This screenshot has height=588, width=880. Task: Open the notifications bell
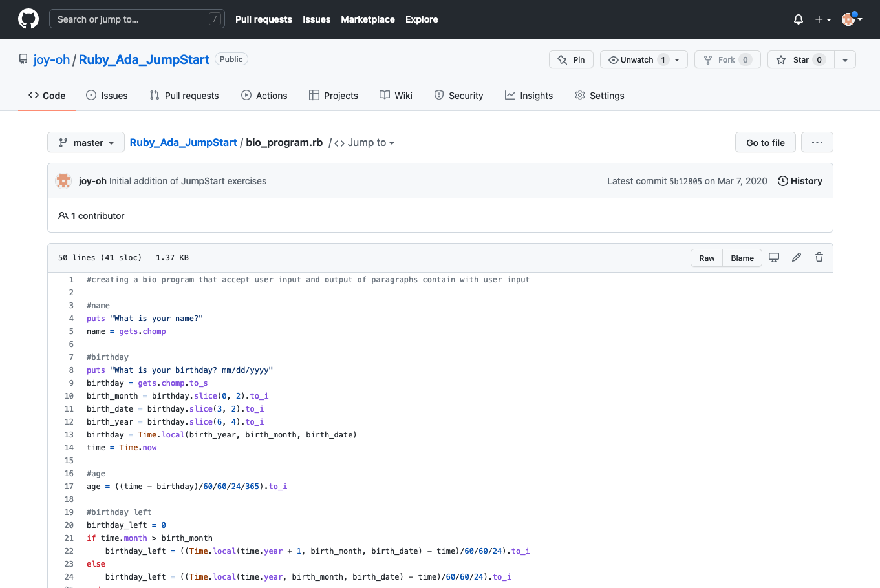pos(799,19)
